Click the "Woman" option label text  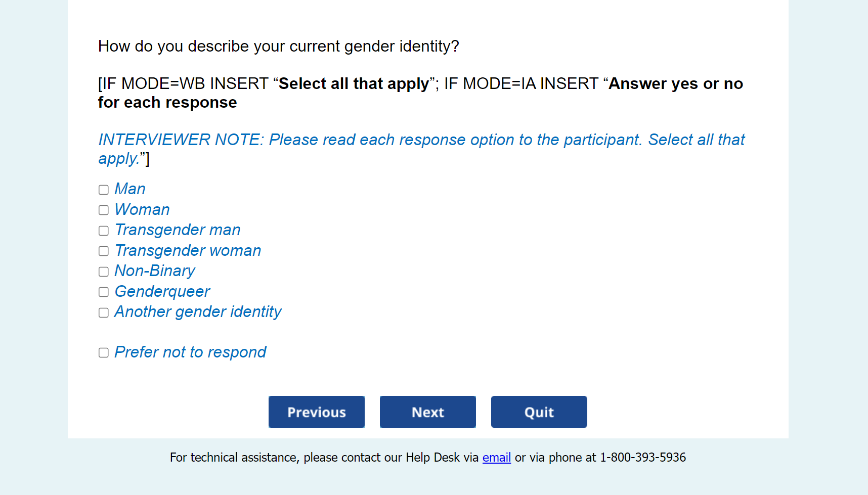pos(142,210)
